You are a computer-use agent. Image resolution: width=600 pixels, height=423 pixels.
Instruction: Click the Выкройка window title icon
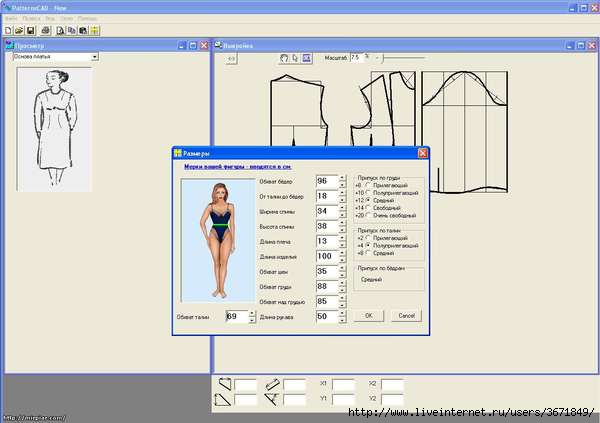[x=218, y=46]
